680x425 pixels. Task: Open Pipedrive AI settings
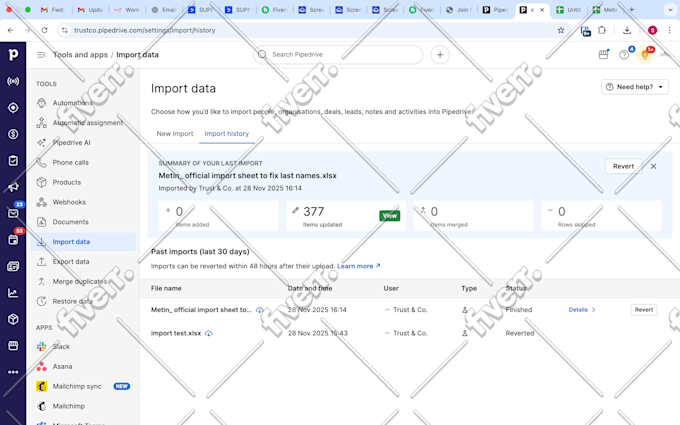tap(72, 142)
